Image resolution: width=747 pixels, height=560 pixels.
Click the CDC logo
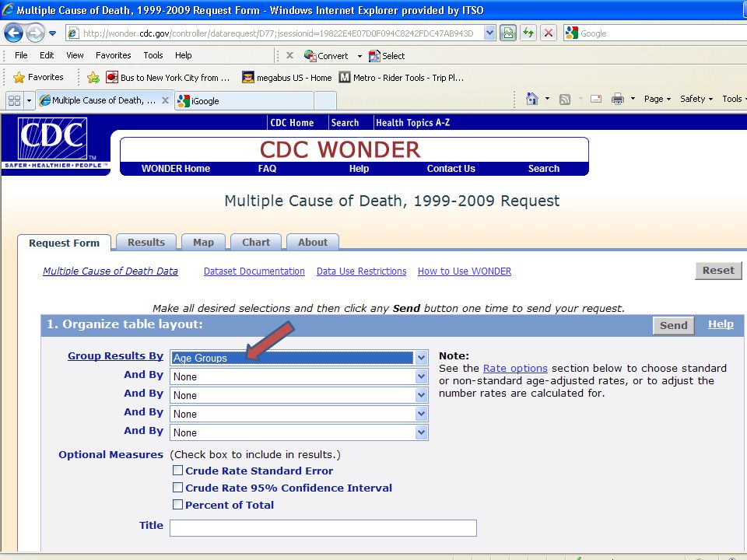click(52, 139)
